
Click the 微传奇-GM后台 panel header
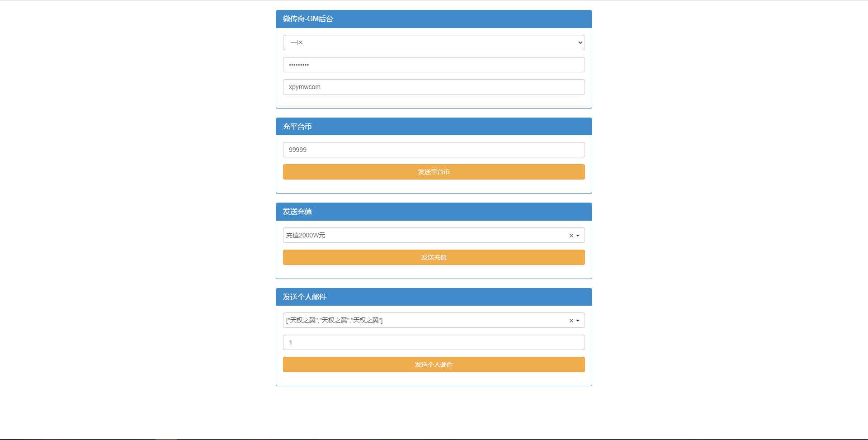pos(434,19)
